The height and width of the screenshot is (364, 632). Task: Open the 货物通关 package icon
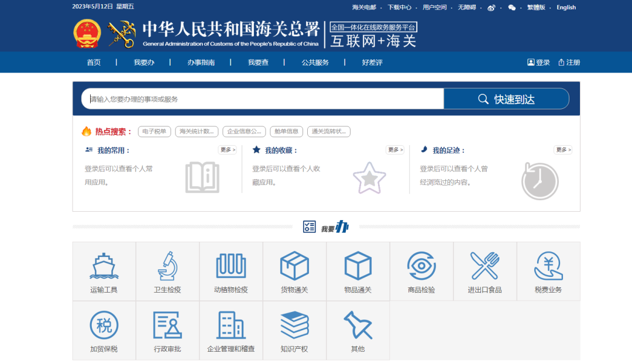click(x=294, y=266)
